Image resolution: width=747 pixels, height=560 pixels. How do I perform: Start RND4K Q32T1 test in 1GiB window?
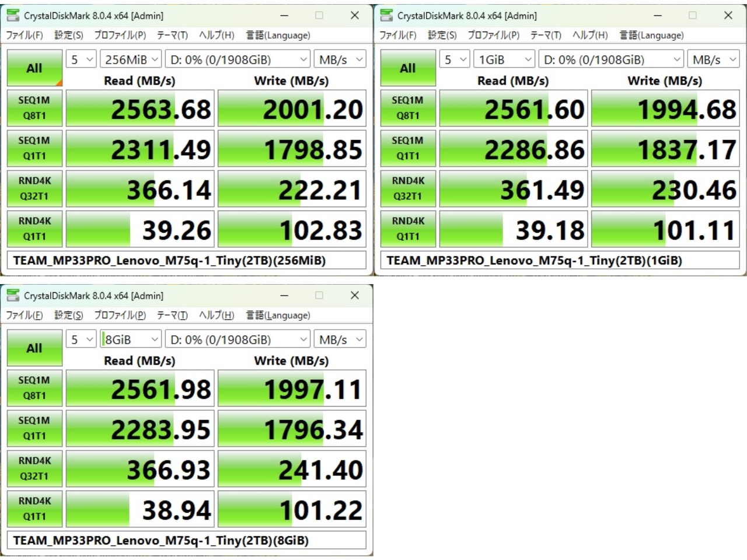(x=408, y=188)
